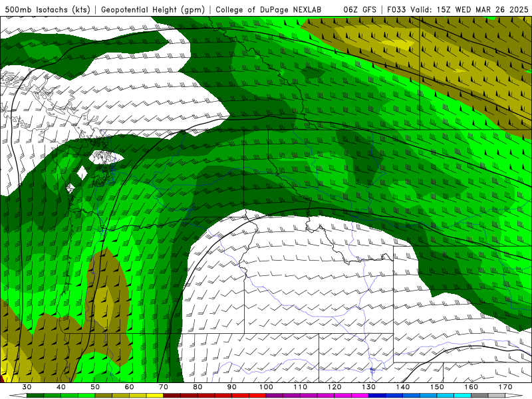Click the dark blue swatch starting at 130
532x399 pixels.
click(x=377, y=396)
